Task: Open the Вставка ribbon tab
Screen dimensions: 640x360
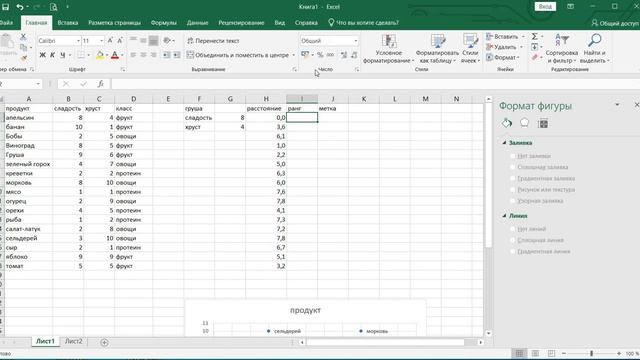Action: (x=68, y=23)
